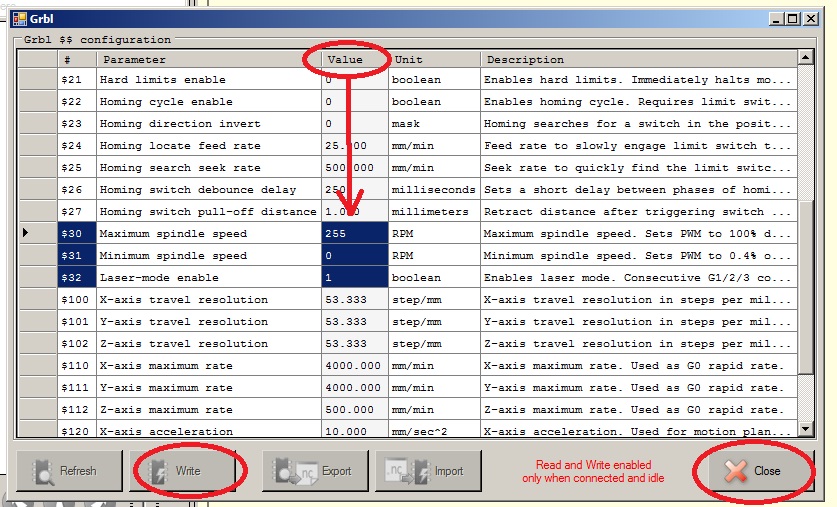
Task: Click the 'milliseconds' unit cell
Action: (435, 189)
